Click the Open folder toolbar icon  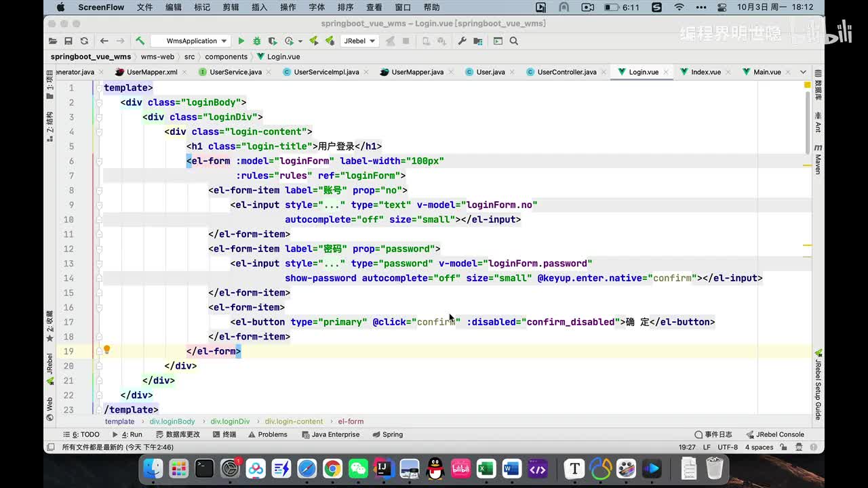[x=53, y=41]
